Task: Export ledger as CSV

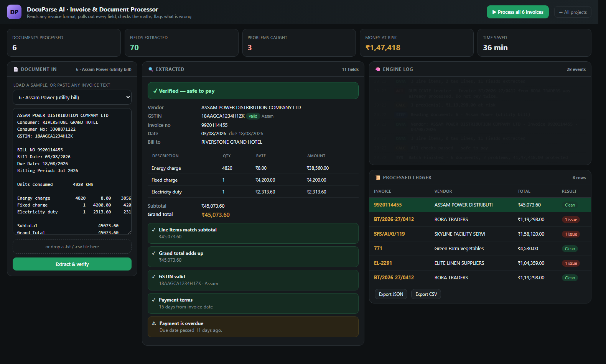Action: [x=426, y=294]
